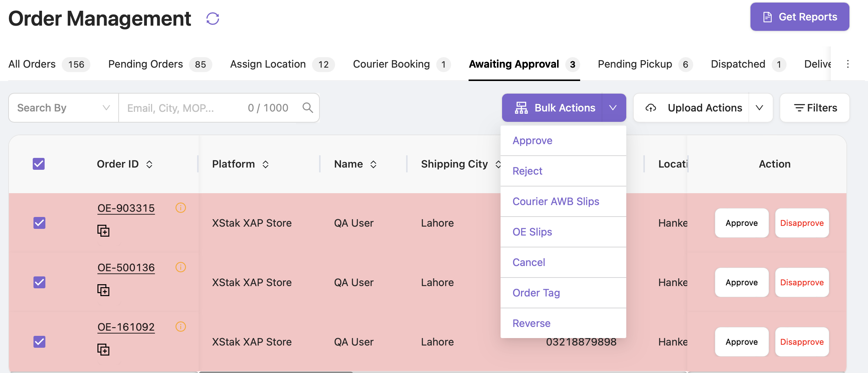Go to the Pending Pickup tab
Screen dimensions: 868x373
coord(645,64)
